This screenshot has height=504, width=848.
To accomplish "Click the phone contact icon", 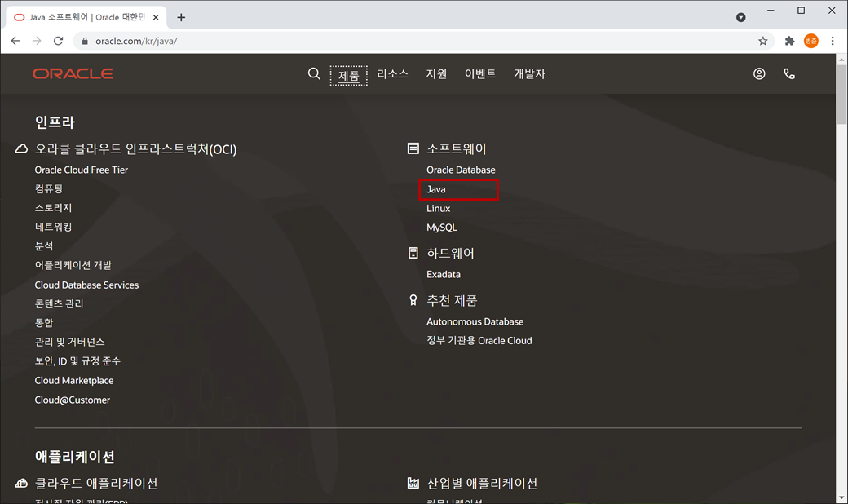I will tap(789, 73).
